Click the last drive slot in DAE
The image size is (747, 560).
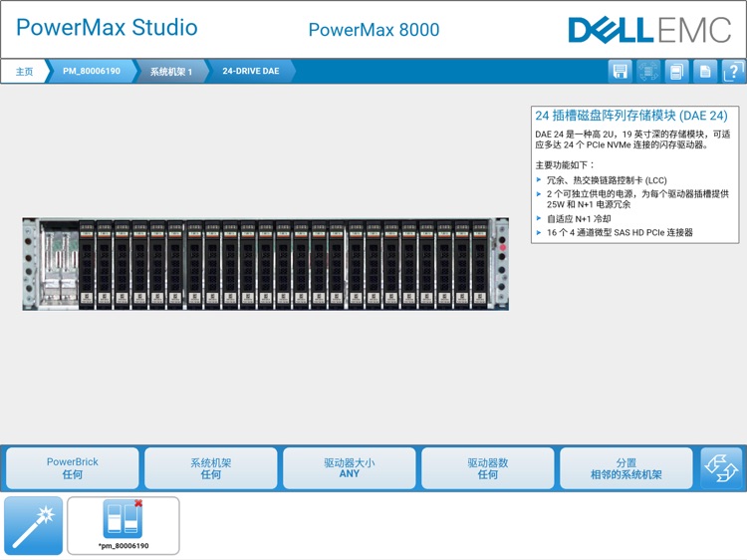480,264
